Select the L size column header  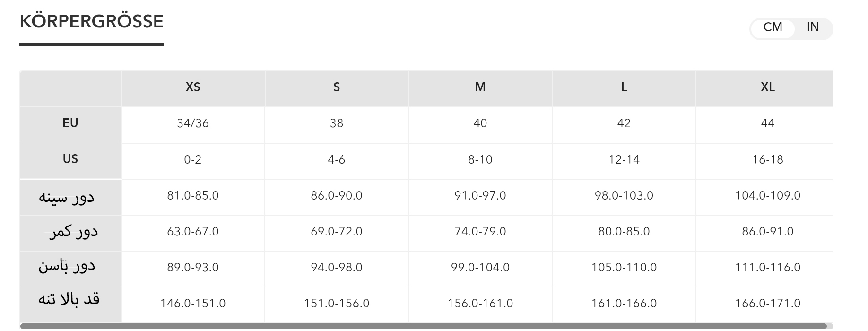[x=624, y=87]
